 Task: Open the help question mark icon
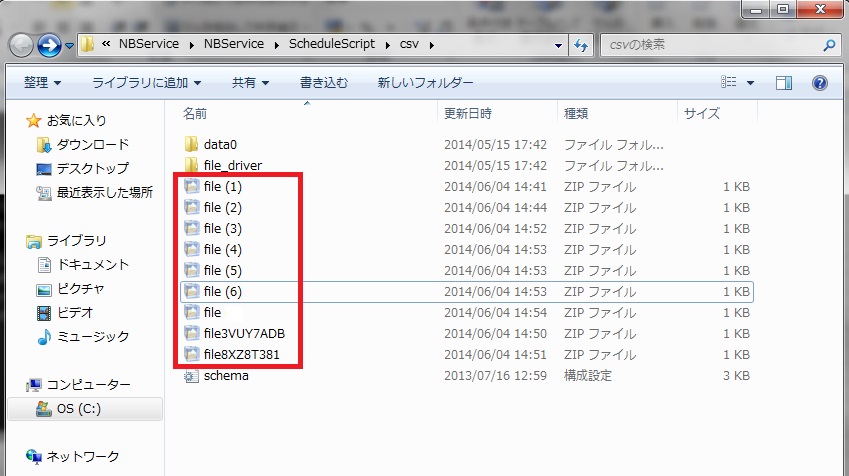(x=819, y=82)
